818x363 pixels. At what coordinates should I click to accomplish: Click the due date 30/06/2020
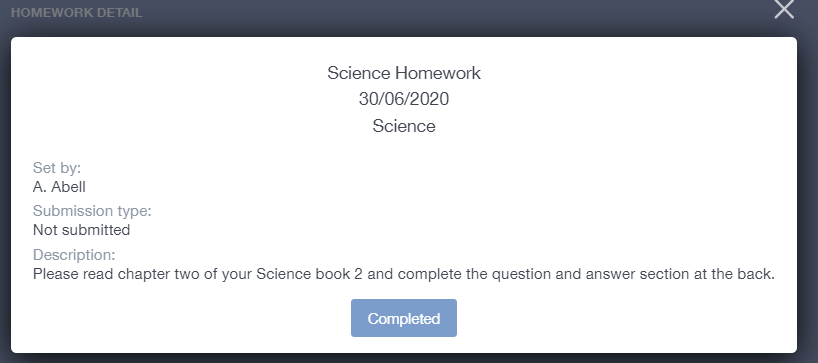tap(404, 99)
